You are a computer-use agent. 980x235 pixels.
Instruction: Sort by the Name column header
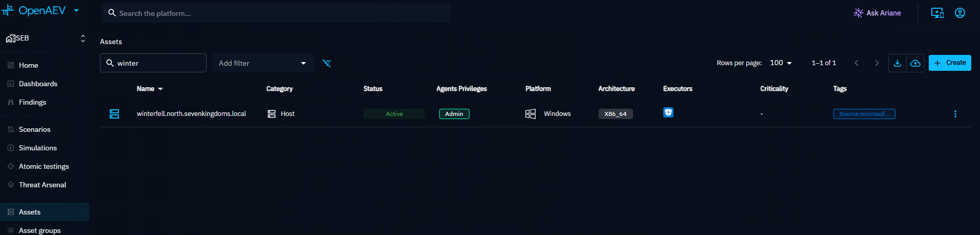(146, 89)
